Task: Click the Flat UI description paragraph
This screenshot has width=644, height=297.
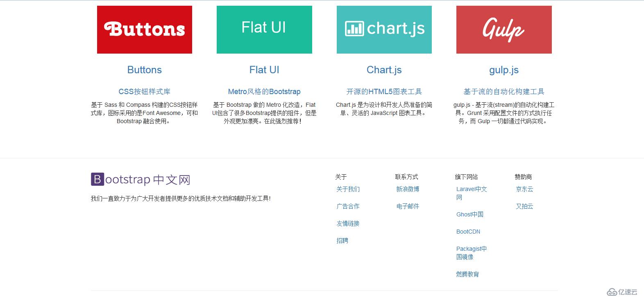Action: pyautogui.click(x=264, y=113)
